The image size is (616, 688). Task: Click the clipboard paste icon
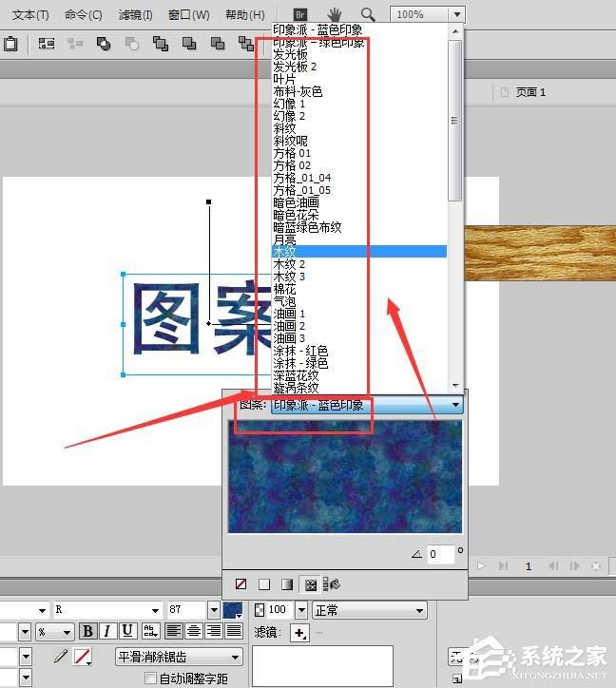(x=10, y=44)
